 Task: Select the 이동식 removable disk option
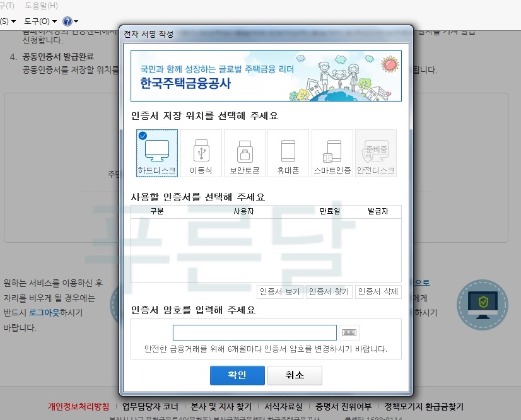(x=201, y=153)
